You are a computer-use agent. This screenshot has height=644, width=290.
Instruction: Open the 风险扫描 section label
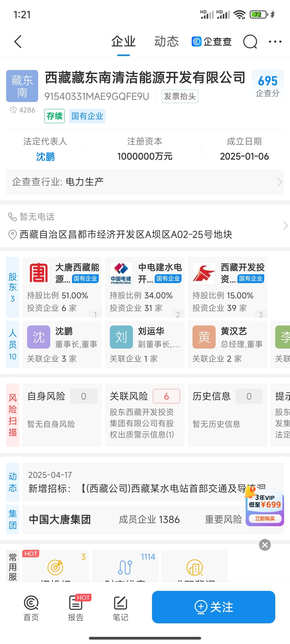(13, 415)
